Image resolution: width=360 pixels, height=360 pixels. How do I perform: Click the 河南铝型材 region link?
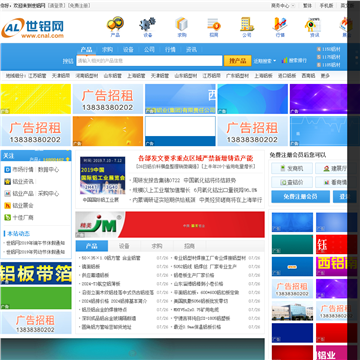(87, 76)
